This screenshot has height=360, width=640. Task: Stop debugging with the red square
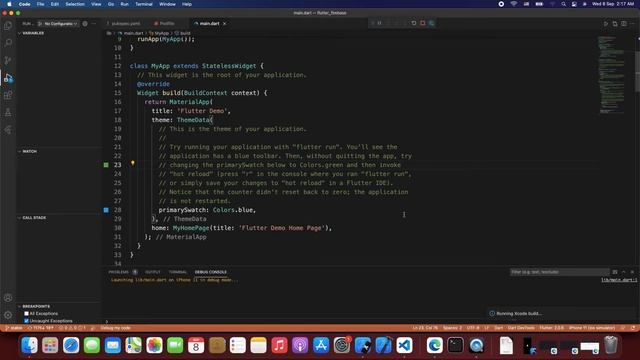(423, 23)
